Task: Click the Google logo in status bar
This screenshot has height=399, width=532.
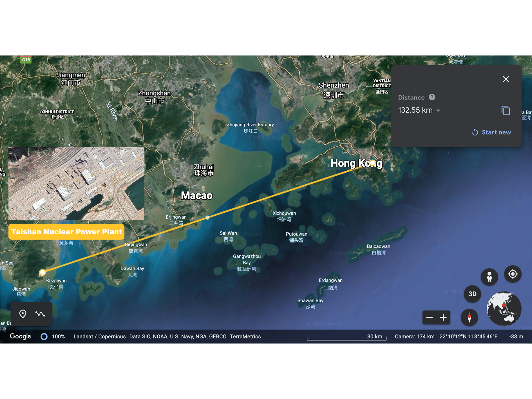Action: click(x=20, y=336)
